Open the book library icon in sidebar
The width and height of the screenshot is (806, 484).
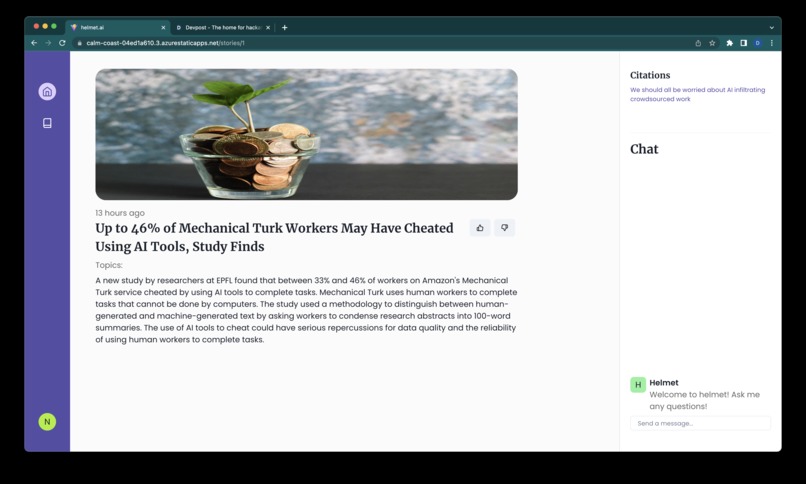[x=47, y=123]
